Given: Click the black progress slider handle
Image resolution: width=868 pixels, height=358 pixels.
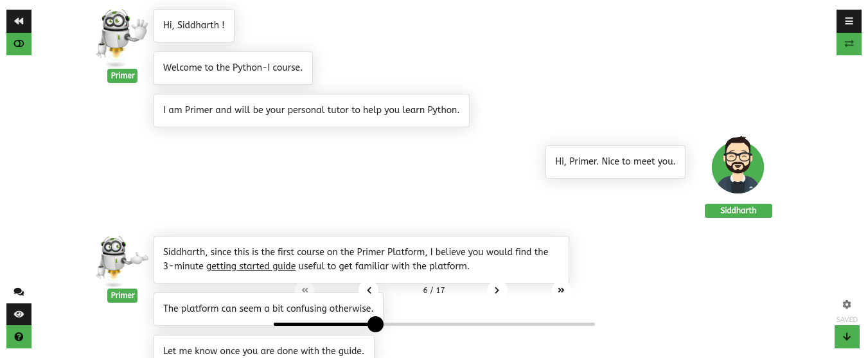Looking at the screenshot, I should pyautogui.click(x=375, y=324).
